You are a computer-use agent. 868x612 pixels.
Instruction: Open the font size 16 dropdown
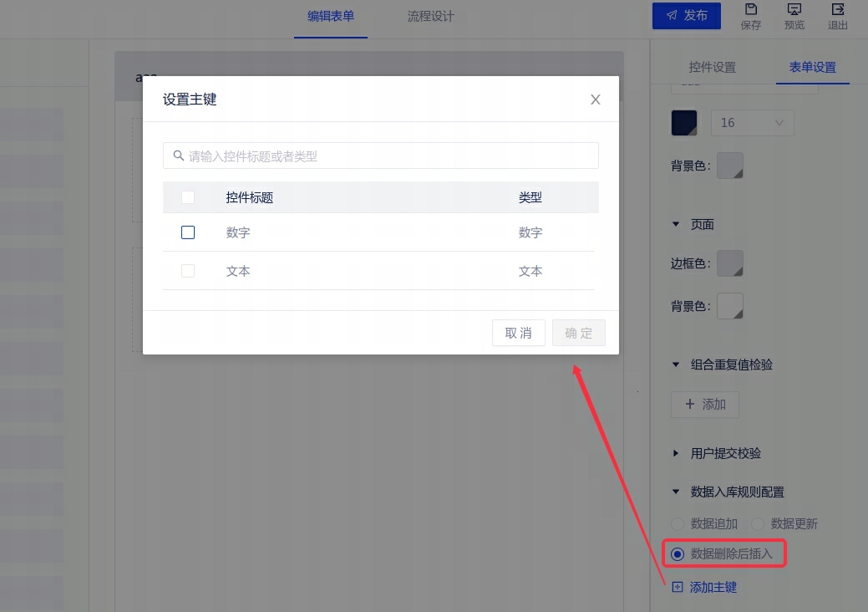tap(752, 123)
